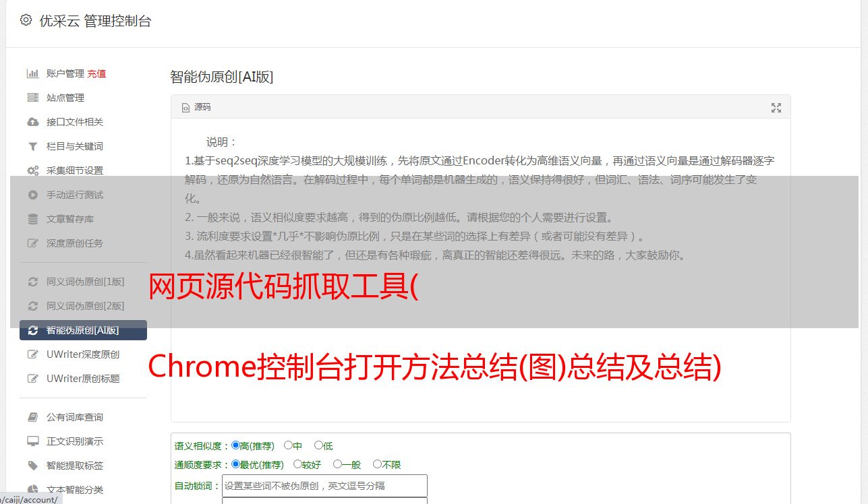Click the tag icon for 智能提取标签

32,466
